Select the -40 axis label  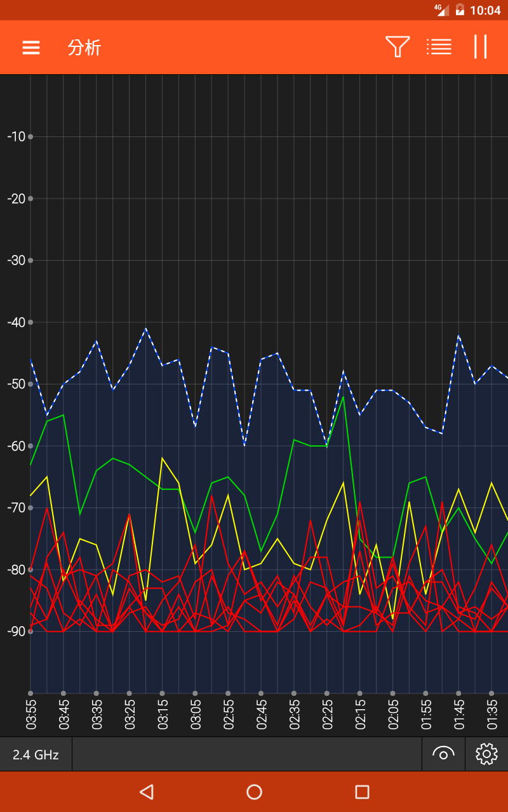point(16,322)
